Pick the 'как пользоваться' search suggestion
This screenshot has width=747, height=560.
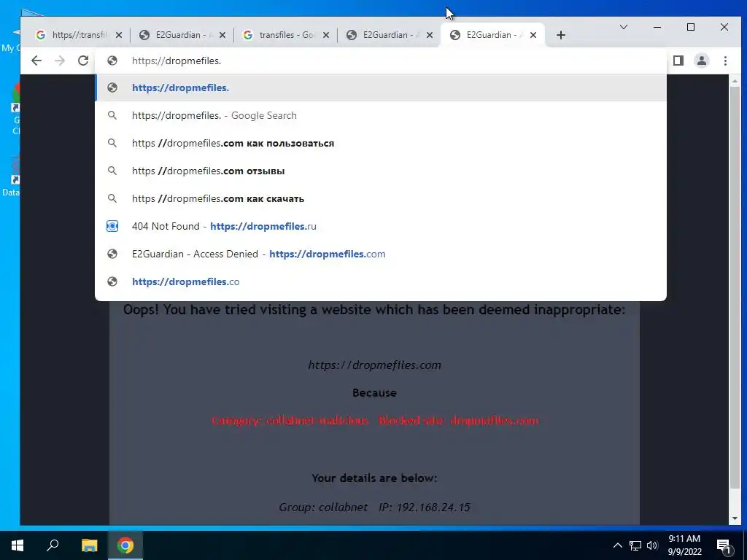tap(381, 143)
